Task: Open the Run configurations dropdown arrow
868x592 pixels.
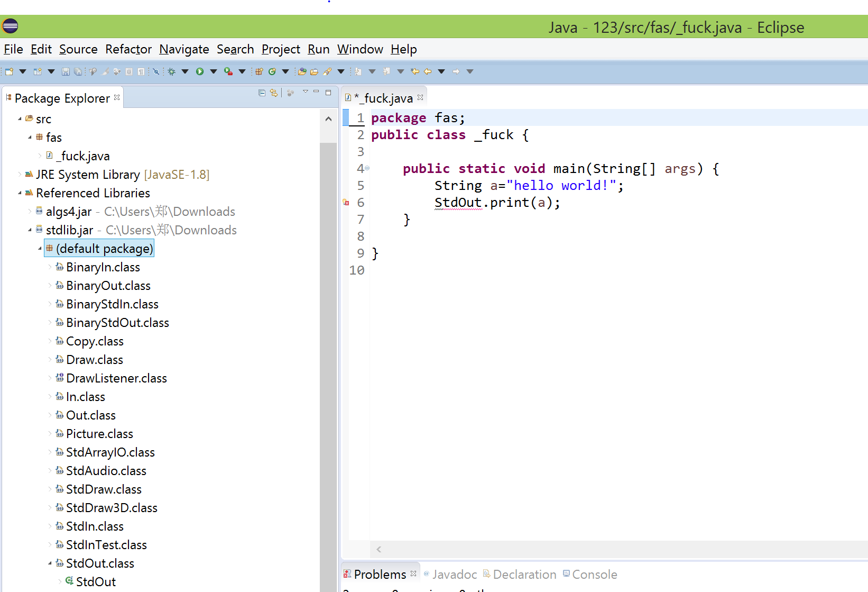Action: click(x=214, y=71)
